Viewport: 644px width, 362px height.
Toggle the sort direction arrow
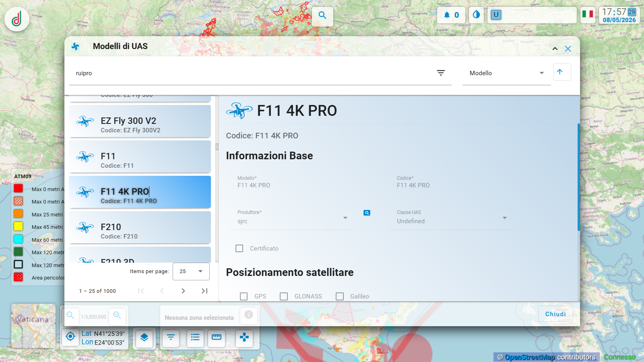pos(562,72)
